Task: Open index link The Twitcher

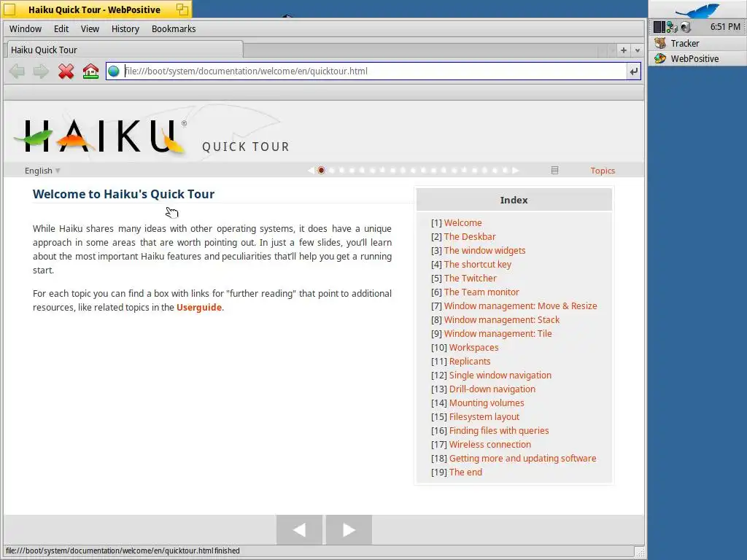Action: tap(471, 278)
